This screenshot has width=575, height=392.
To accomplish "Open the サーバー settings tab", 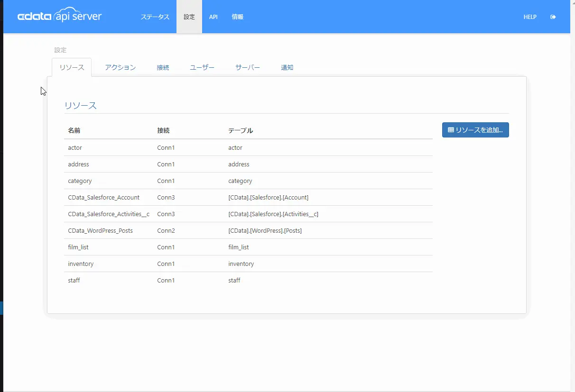I will (x=248, y=67).
